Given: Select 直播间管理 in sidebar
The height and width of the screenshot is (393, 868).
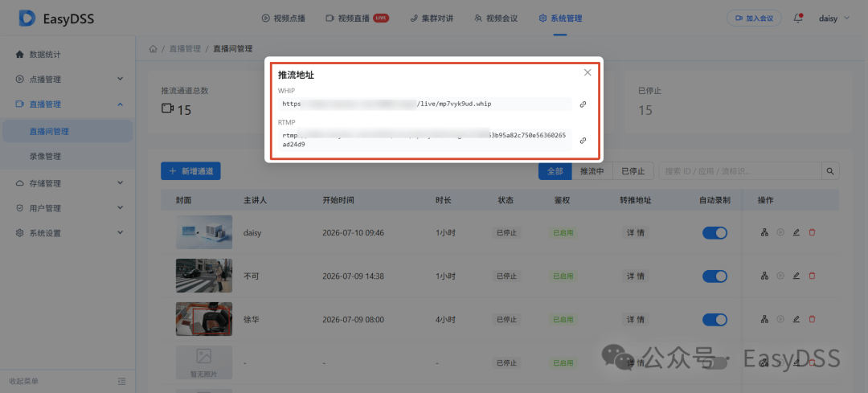Looking at the screenshot, I should click(x=68, y=131).
